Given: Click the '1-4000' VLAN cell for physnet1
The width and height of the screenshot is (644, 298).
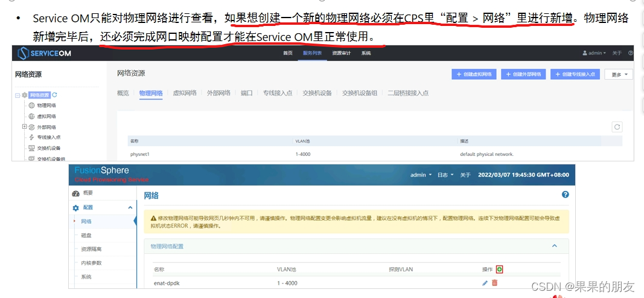Looking at the screenshot, I should pos(302,154).
